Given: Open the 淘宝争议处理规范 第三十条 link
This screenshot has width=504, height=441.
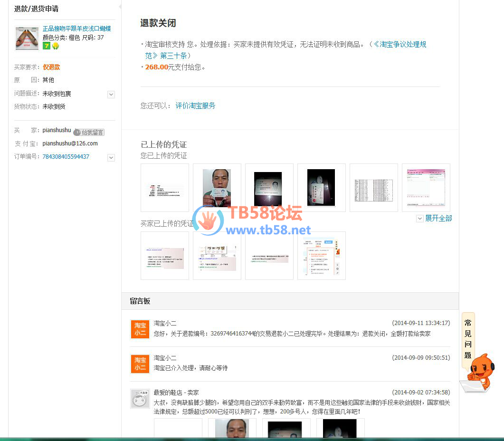Looking at the screenshot, I should tap(286, 50).
